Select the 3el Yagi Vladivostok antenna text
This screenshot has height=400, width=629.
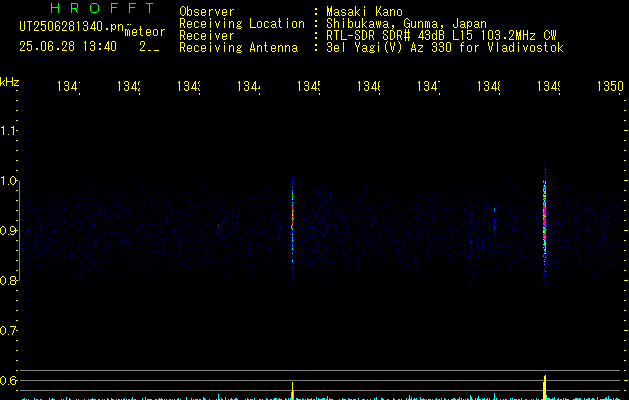pyautogui.click(x=445, y=48)
